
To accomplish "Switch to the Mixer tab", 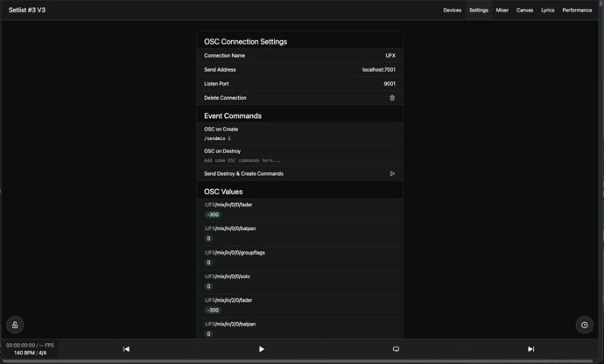I will [x=502, y=10].
